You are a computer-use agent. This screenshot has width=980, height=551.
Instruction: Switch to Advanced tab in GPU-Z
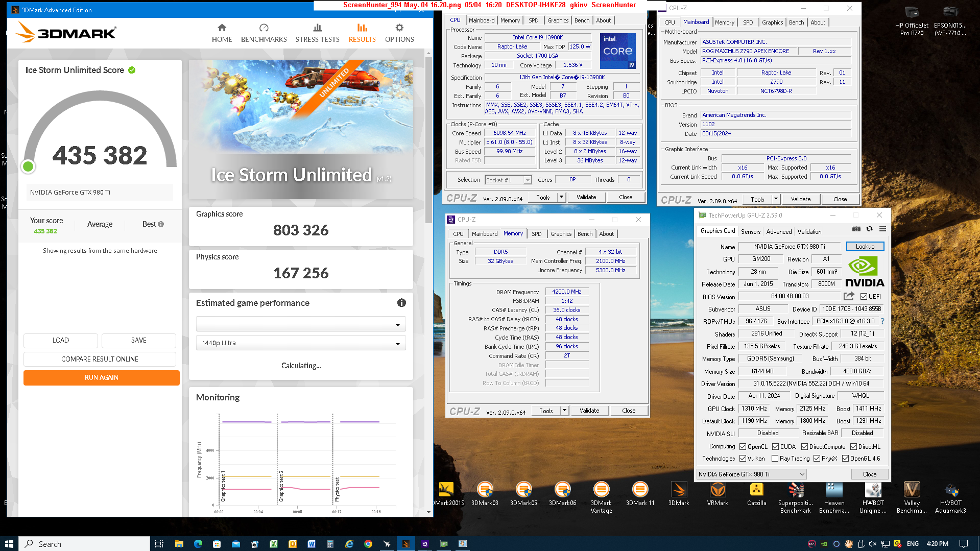[x=779, y=232]
